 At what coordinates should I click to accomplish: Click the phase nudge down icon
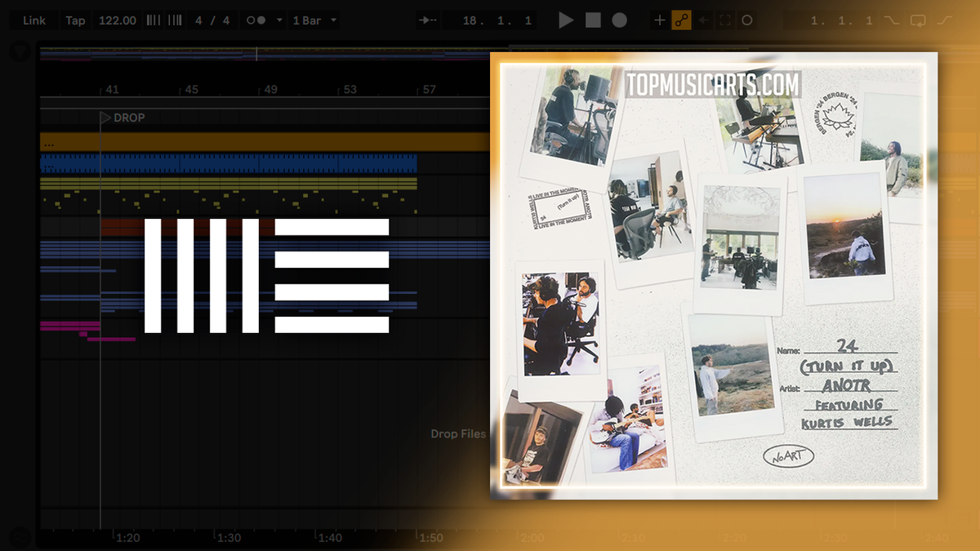click(153, 20)
